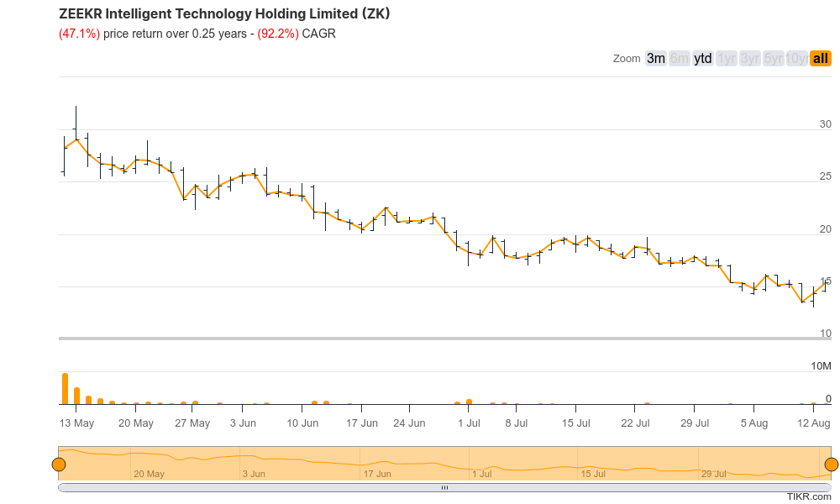Screen dimensions: 840x504
Task: Click the 13 May axis label
Action: (x=76, y=423)
